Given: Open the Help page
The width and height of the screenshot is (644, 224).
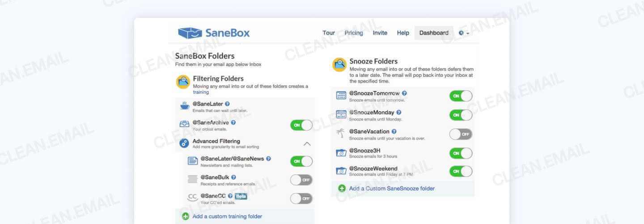Looking at the screenshot, I should (403, 33).
